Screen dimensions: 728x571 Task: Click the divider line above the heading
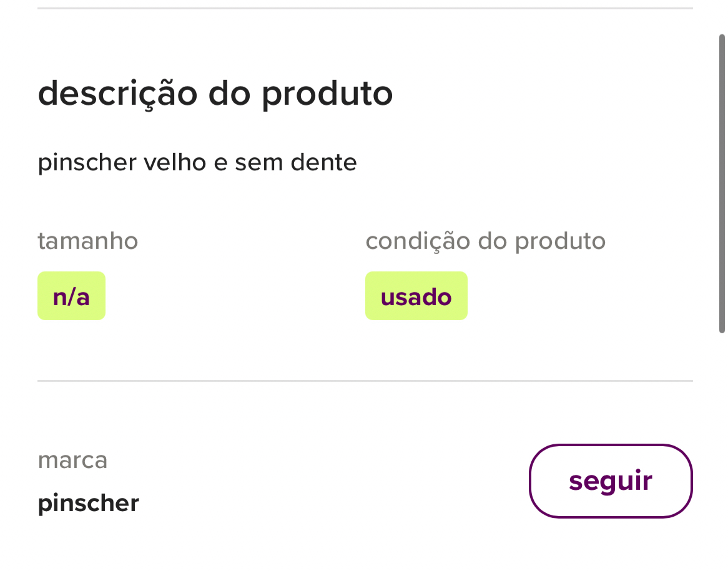(365, 9)
